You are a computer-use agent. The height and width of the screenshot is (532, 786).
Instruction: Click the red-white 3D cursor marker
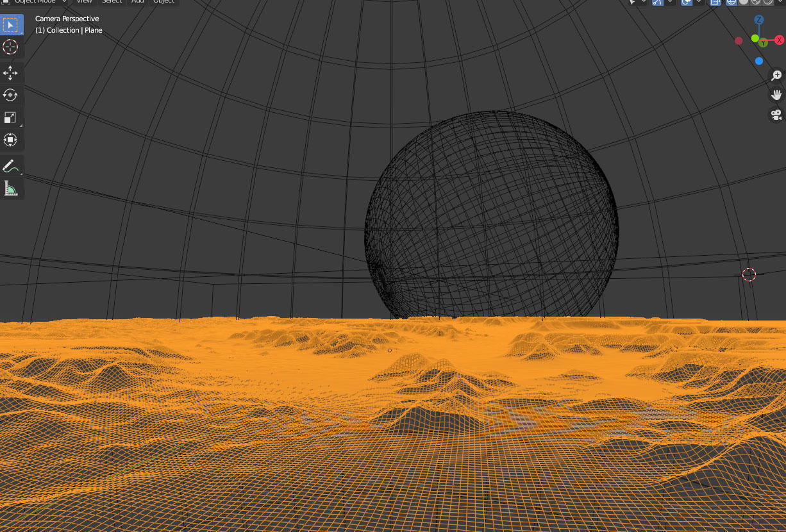coord(749,275)
